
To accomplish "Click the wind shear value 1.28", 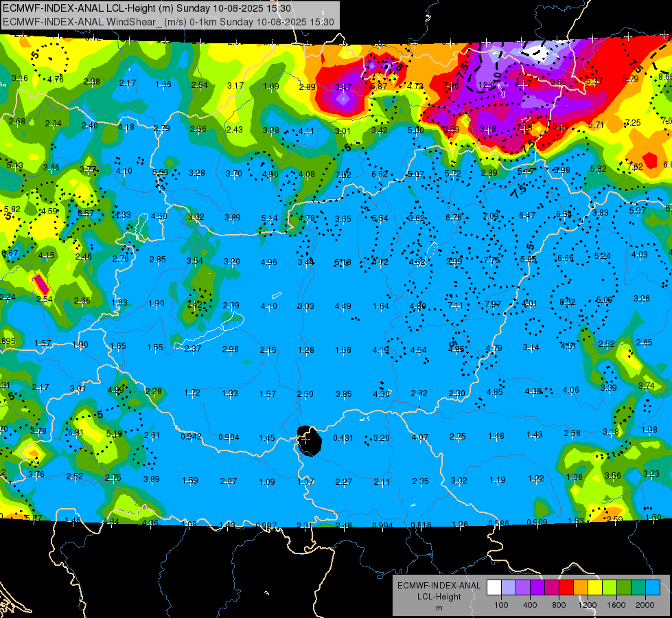I will point(306,350).
